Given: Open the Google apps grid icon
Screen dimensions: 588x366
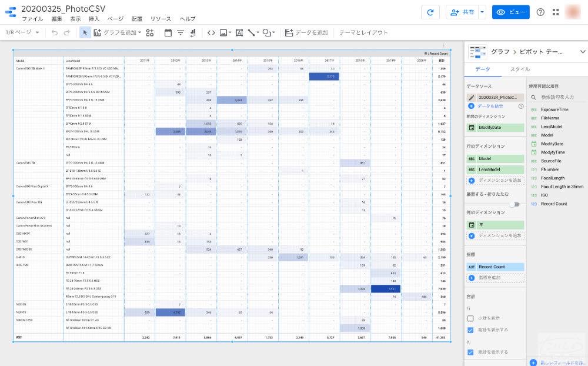Looking at the screenshot, I should click(556, 12).
